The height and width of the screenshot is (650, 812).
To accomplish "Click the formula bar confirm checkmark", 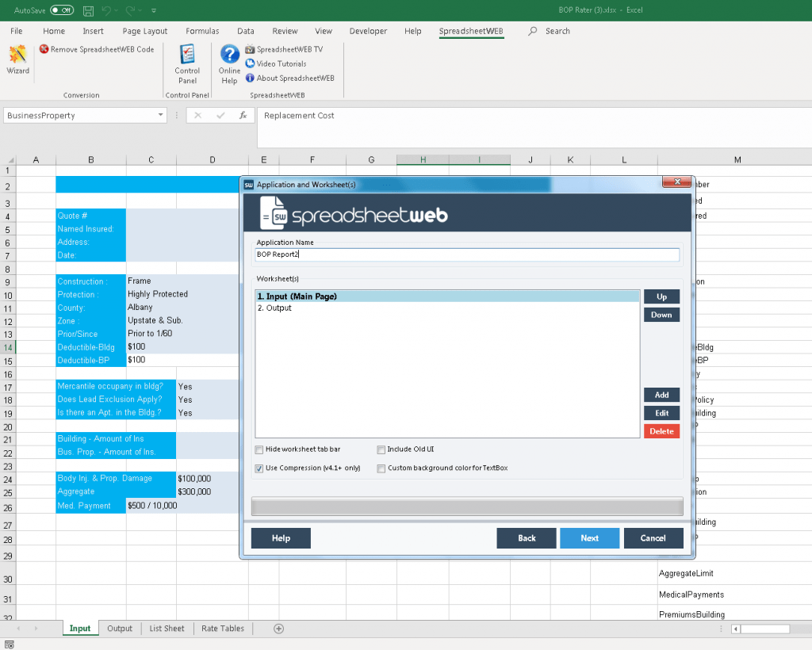I will click(x=220, y=116).
